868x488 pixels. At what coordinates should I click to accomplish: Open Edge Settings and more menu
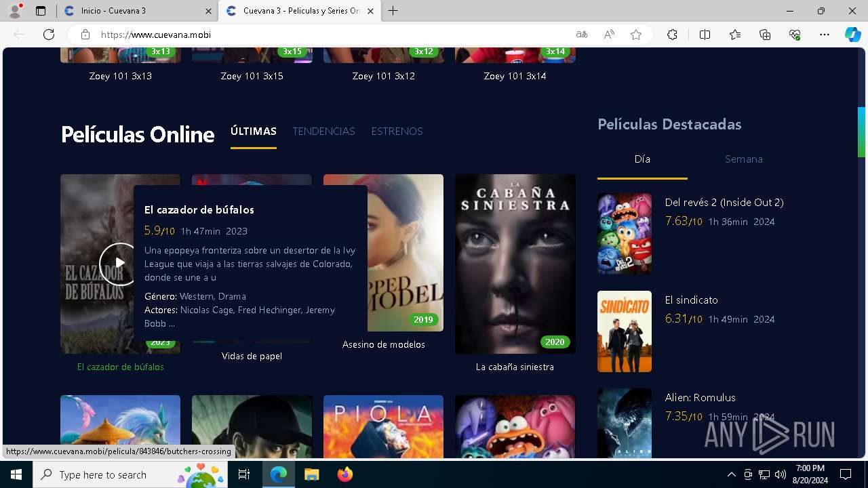point(825,35)
